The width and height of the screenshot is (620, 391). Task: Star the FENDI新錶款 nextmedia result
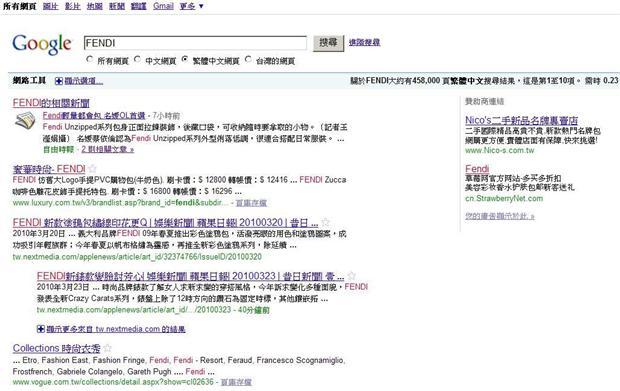click(x=352, y=276)
